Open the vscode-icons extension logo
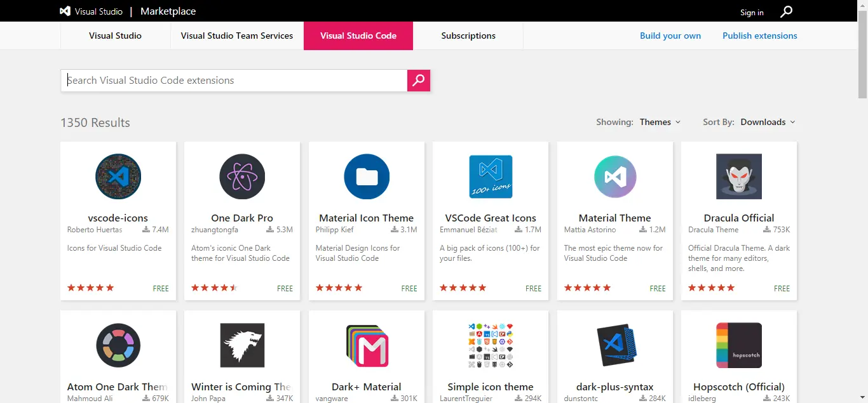 (118, 176)
